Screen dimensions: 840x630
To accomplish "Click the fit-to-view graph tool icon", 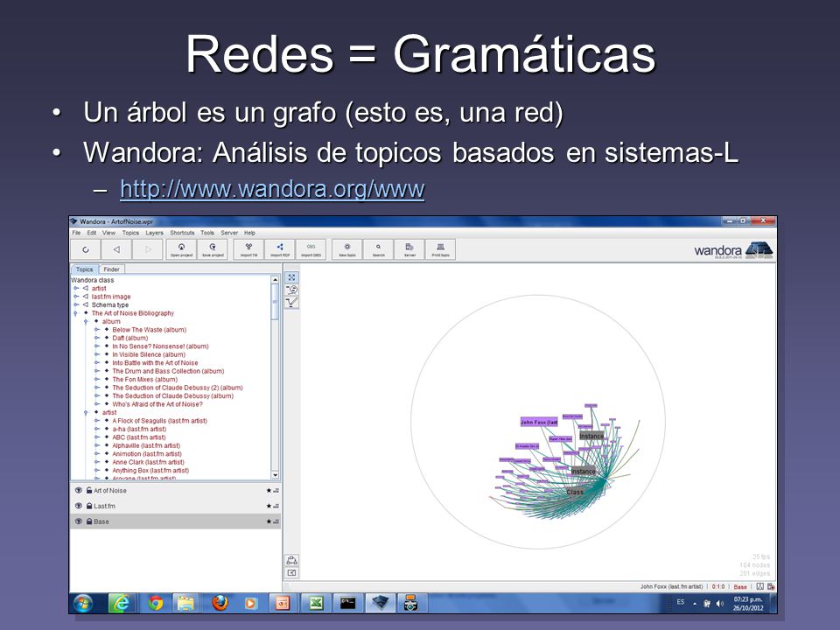I will (291, 277).
